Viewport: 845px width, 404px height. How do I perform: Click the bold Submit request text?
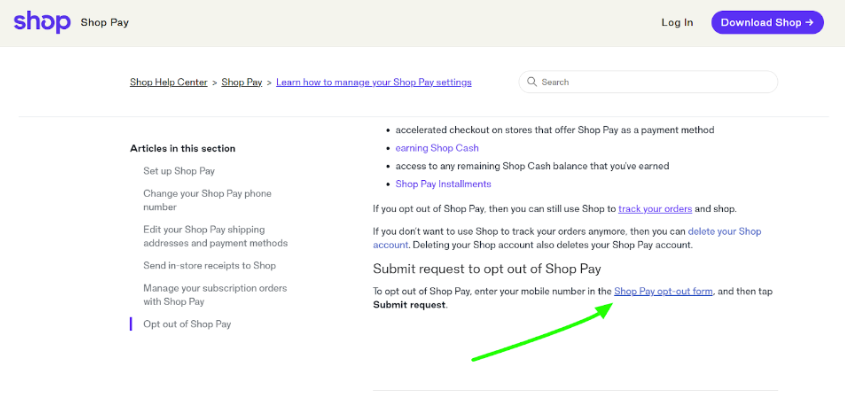pyautogui.click(x=410, y=305)
